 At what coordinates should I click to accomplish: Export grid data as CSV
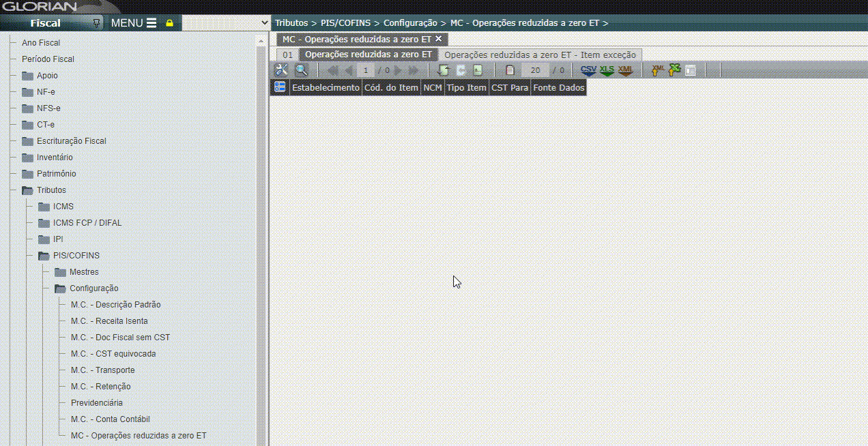click(x=588, y=70)
